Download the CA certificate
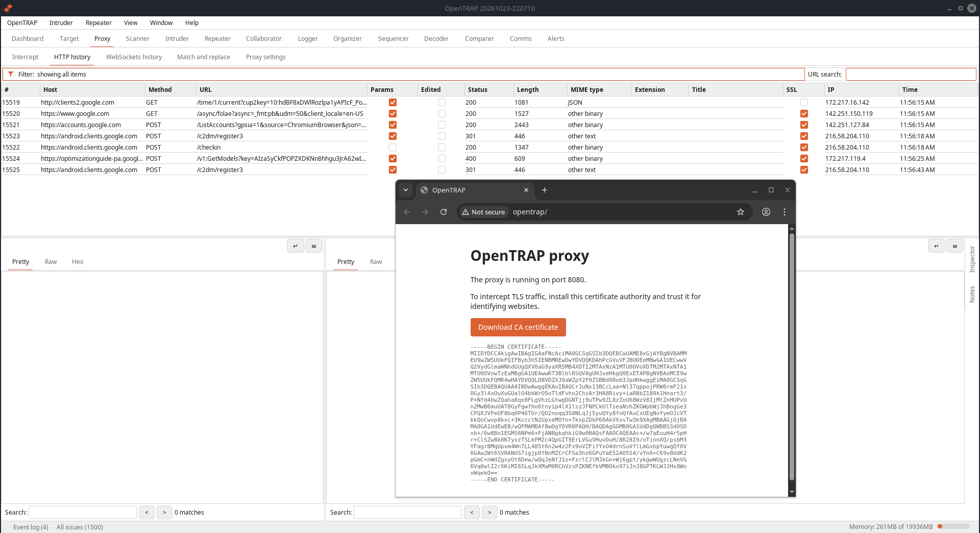This screenshot has height=533, width=980. click(x=518, y=327)
